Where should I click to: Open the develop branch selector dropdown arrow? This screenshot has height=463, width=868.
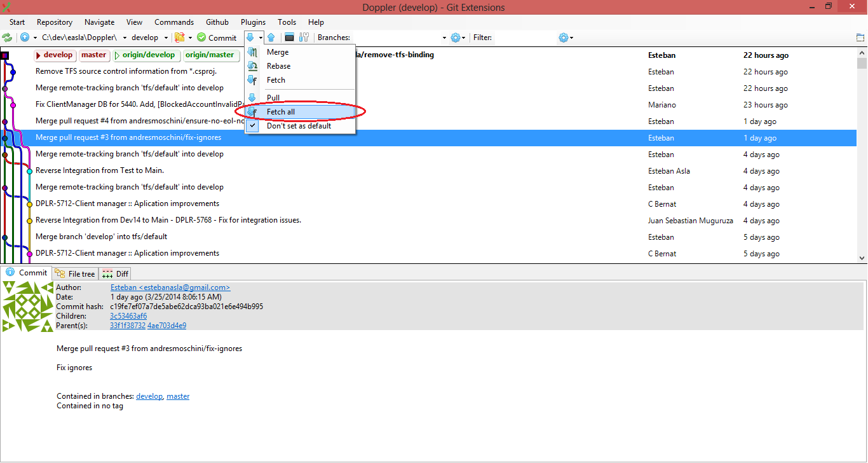tap(166, 38)
